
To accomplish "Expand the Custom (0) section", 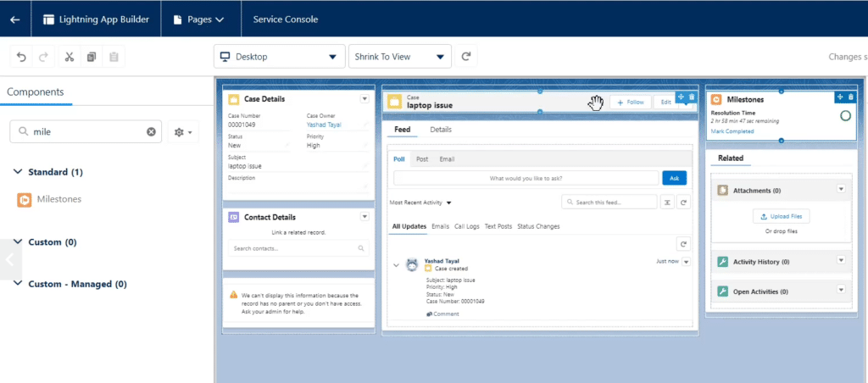I will point(19,241).
